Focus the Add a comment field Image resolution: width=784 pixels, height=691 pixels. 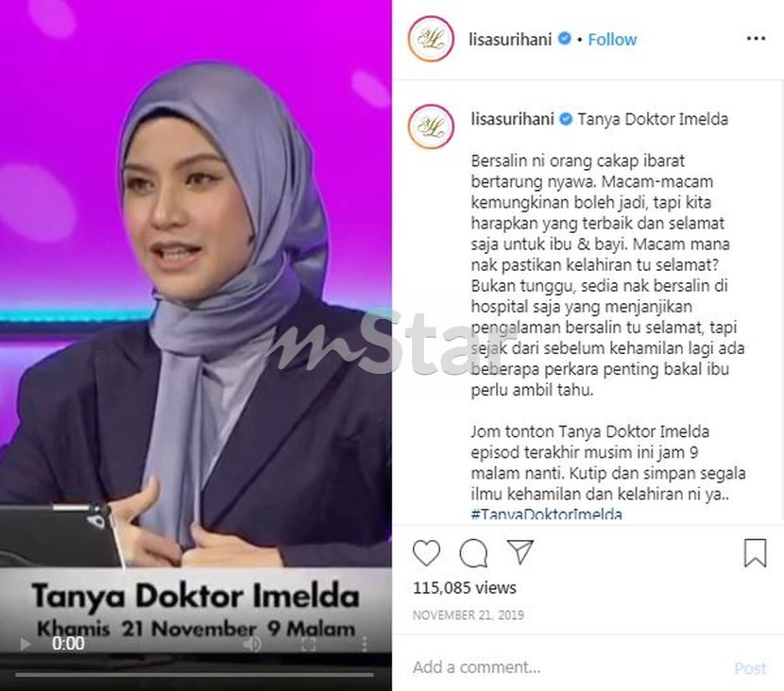(x=565, y=667)
